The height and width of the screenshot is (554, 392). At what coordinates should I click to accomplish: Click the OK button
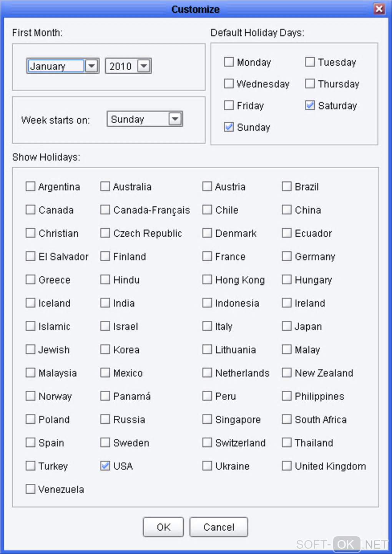coord(163,527)
